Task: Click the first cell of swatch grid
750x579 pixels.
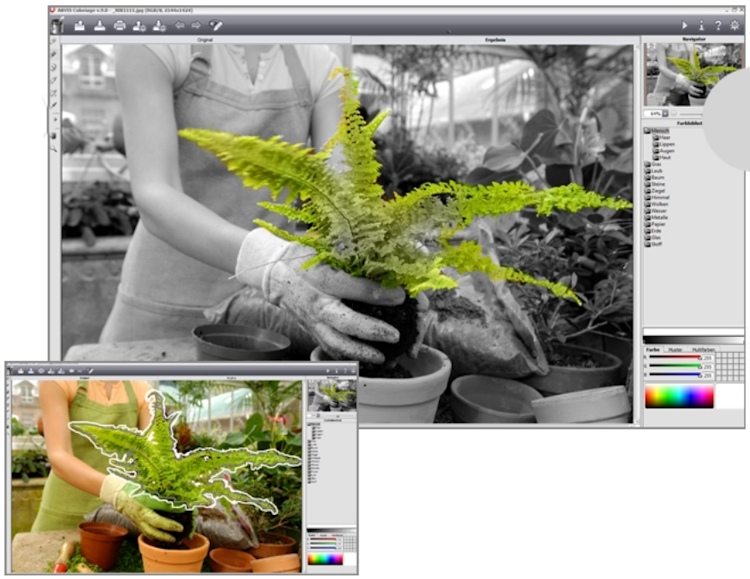Action: 719,356
